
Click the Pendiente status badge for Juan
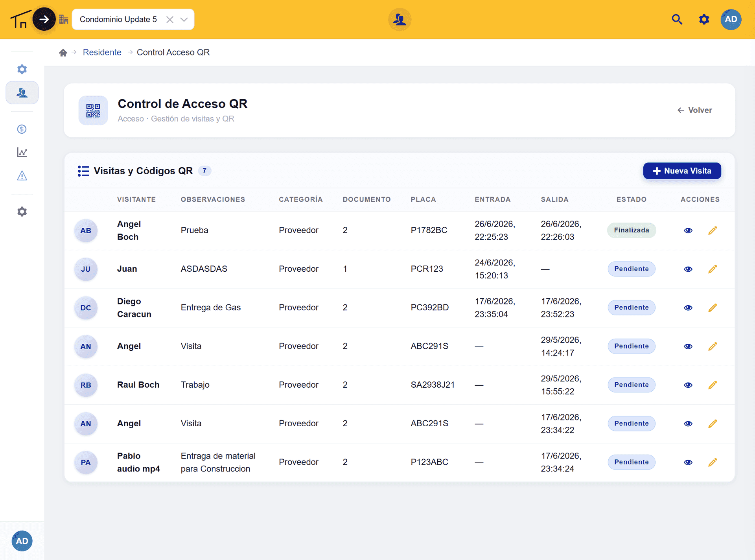632,269
